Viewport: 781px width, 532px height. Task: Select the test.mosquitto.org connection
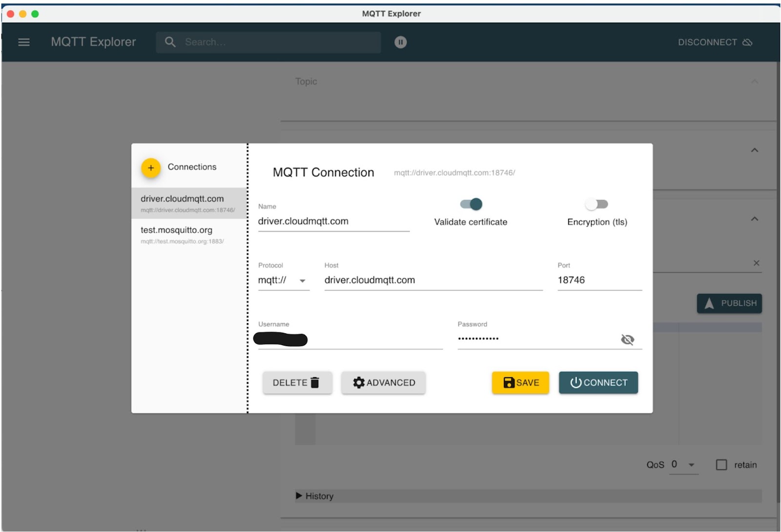coord(189,234)
